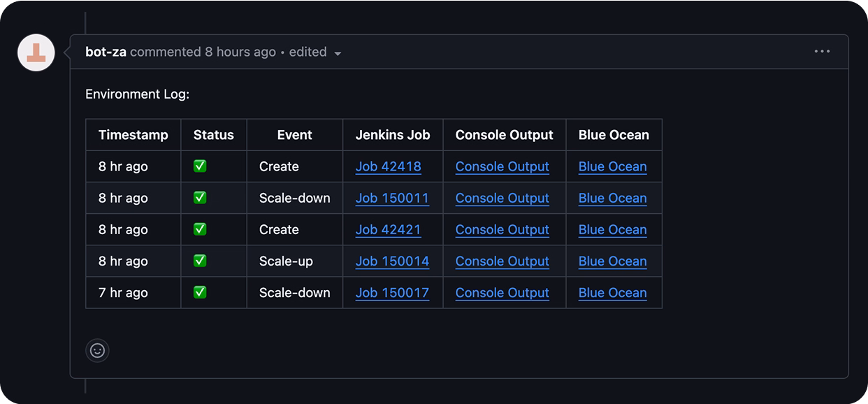The width and height of the screenshot is (868, 404).
Task: Open Job 150011 Jenkins link
Action: [x=392, y=198]
